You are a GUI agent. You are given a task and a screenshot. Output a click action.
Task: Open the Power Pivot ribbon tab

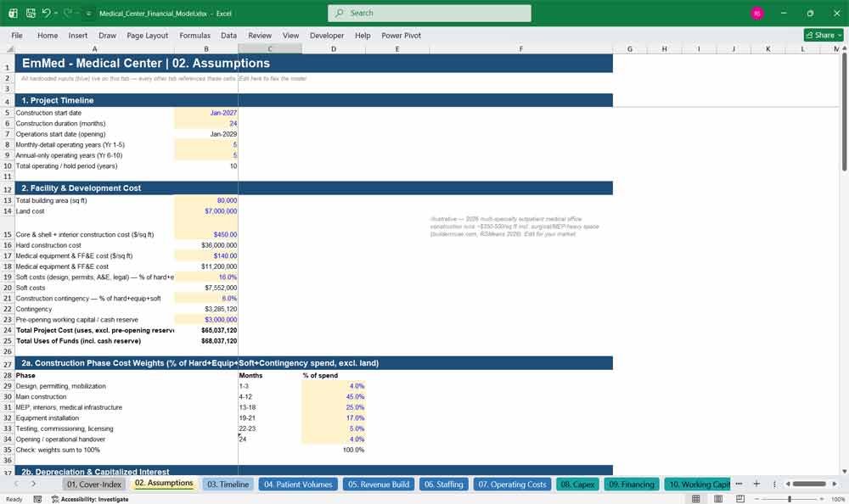tap(402, 35)
